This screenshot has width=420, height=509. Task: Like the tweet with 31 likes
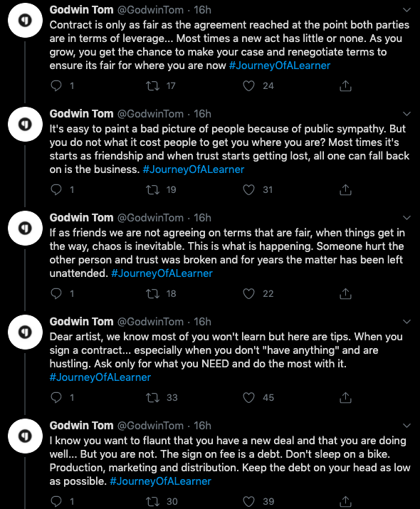pos(248,189)
